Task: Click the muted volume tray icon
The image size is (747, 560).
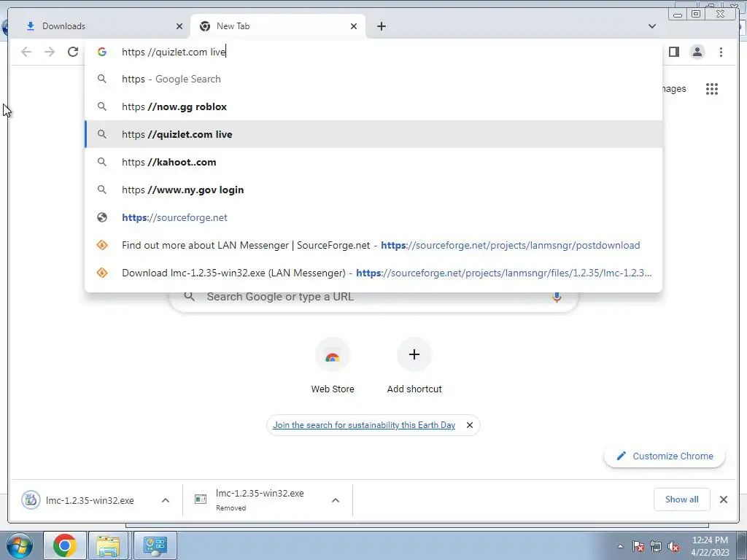Action: (673, 546)
